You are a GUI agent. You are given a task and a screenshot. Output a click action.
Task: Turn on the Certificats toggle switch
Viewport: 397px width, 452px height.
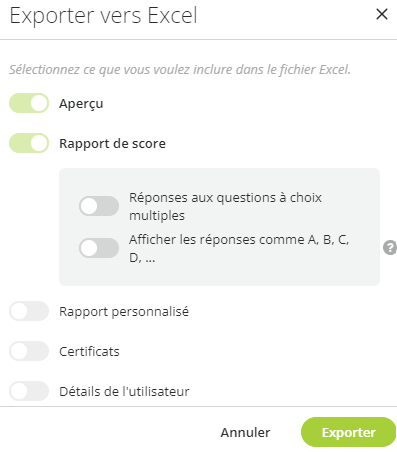pos(29,351)
